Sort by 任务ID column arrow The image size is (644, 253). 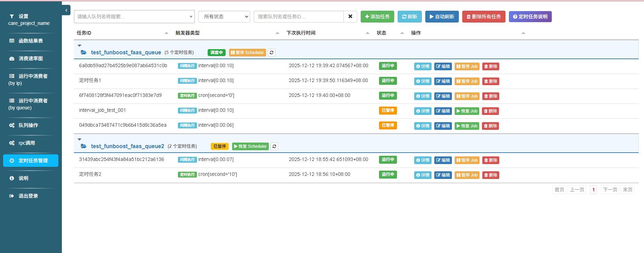(167, 33)
